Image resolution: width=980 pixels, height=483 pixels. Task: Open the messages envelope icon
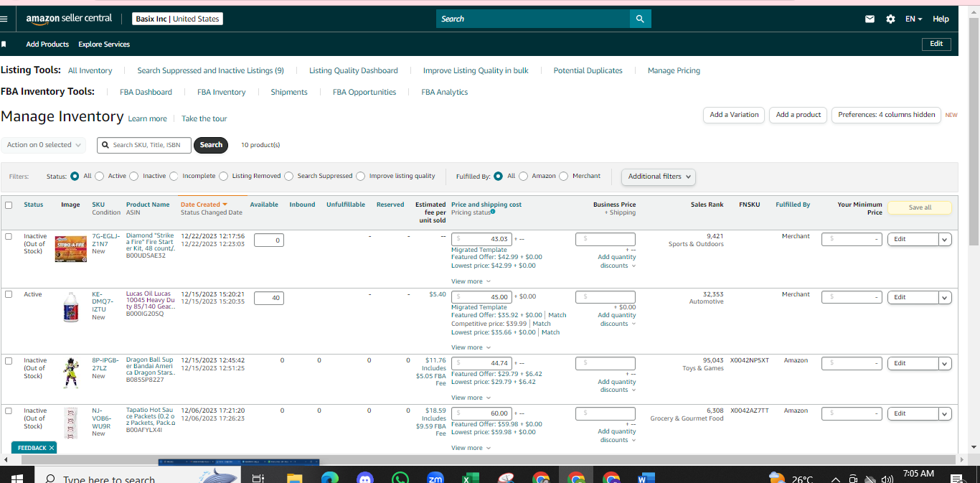(x=870, y=19)
